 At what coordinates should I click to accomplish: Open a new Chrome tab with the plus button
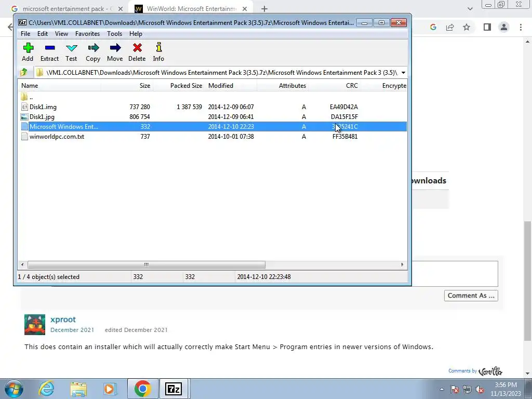(264, 9)
